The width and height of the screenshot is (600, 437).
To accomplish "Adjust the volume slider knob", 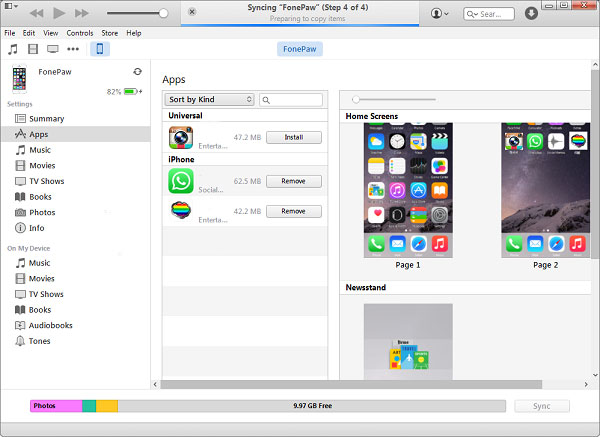I will (163, 13).
